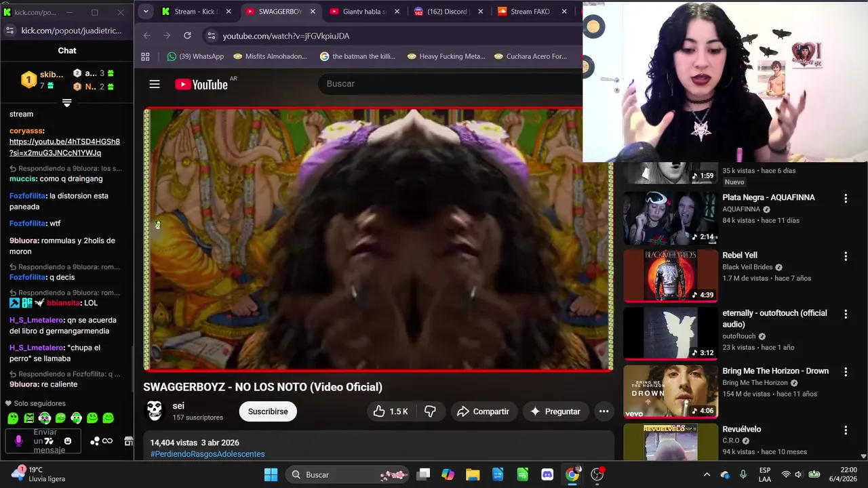Open Copilot from the taskbar
This screenshot has width=868, height=488.
coord(448,474)
